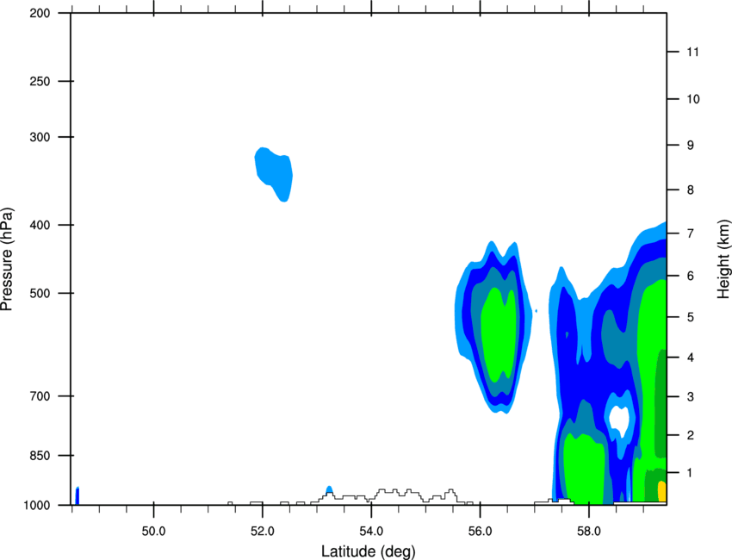Select the 200 pressure tick label

(x=40, y=13)
